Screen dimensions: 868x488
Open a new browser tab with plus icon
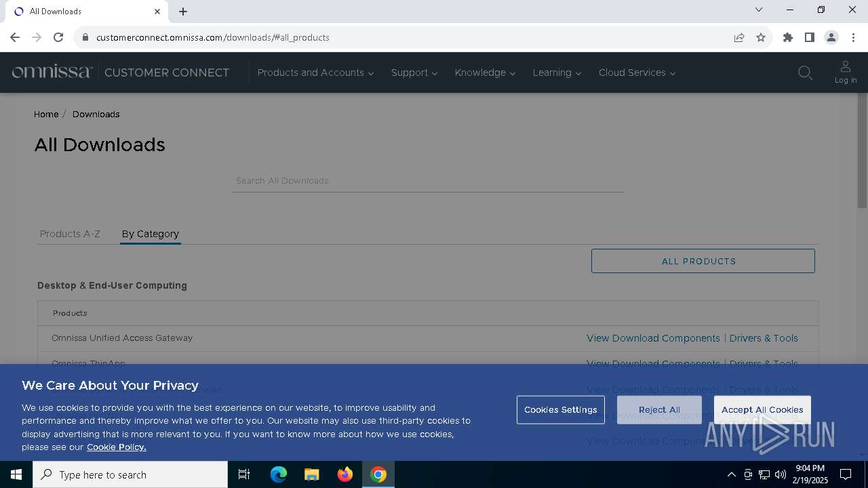pyautogui.click(x=183, y=12)
